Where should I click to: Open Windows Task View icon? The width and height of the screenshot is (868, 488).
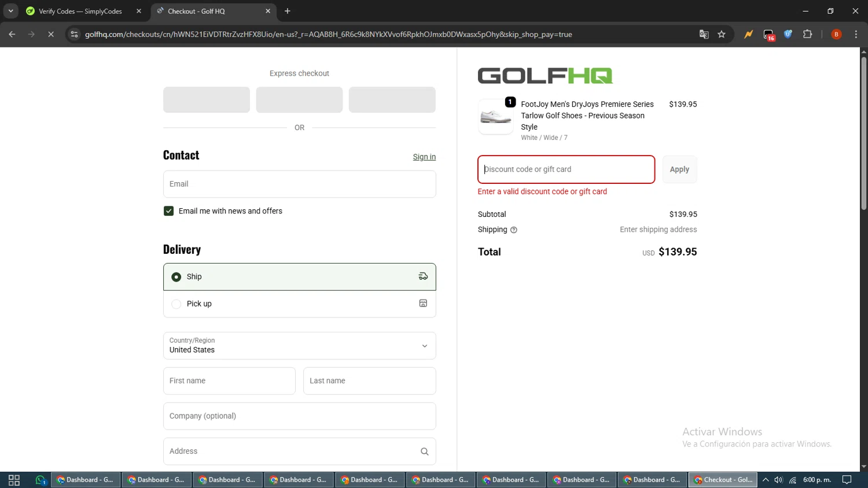[x=14, y=480]
